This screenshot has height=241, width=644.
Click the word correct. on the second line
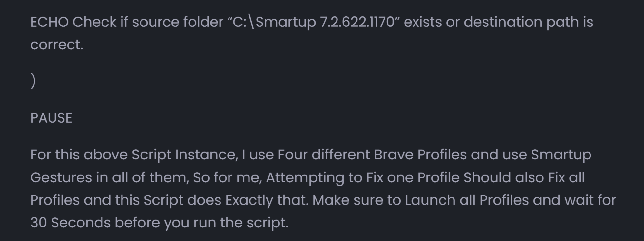56,45
